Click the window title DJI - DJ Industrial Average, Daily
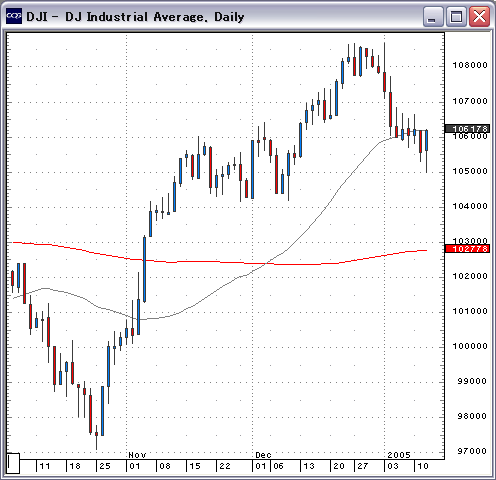 (135, 17)
